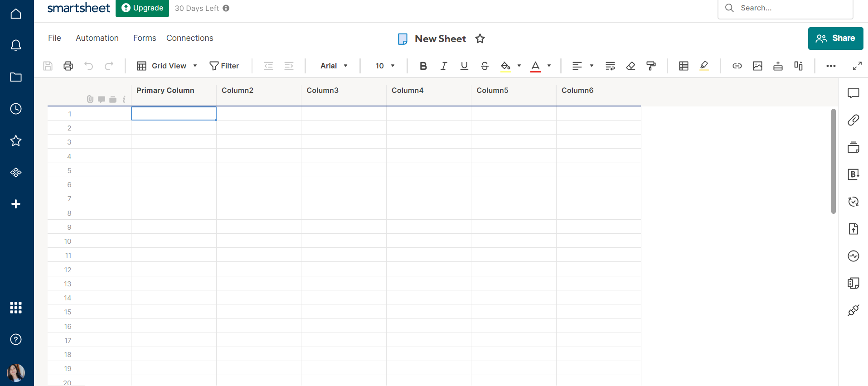This screenshot has width=868, height=386.
Task: Open Notifications bell in sidebar
Action: click(x=16, y=45)
